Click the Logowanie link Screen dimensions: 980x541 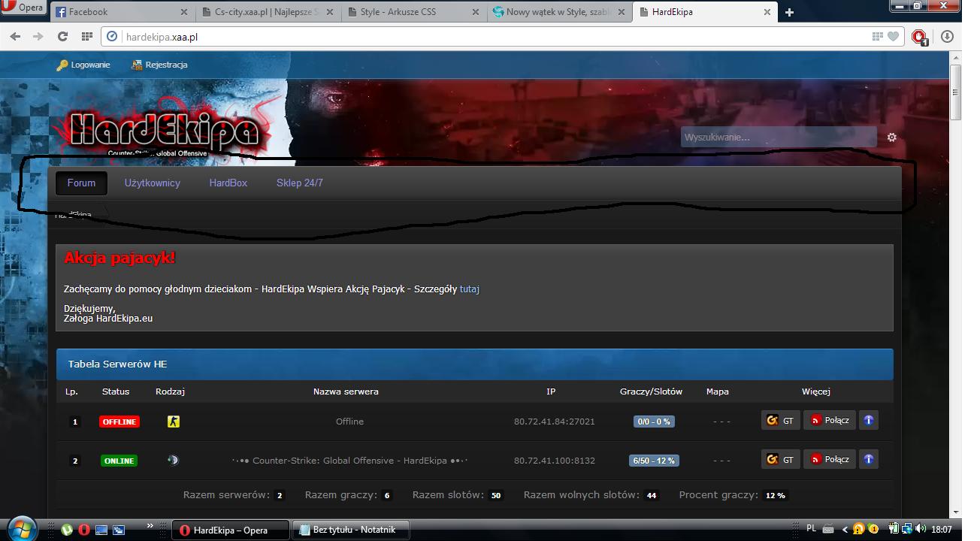(x=83, y=65)
